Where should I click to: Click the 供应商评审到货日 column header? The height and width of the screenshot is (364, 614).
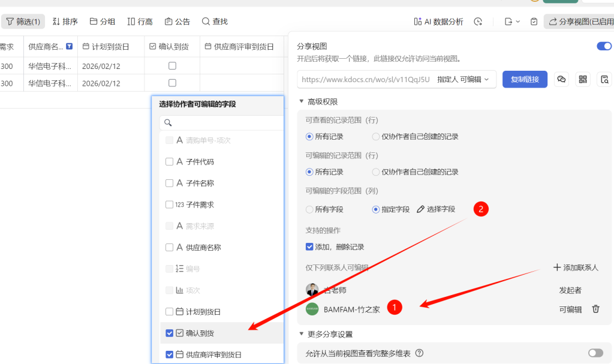click(242, 47)
